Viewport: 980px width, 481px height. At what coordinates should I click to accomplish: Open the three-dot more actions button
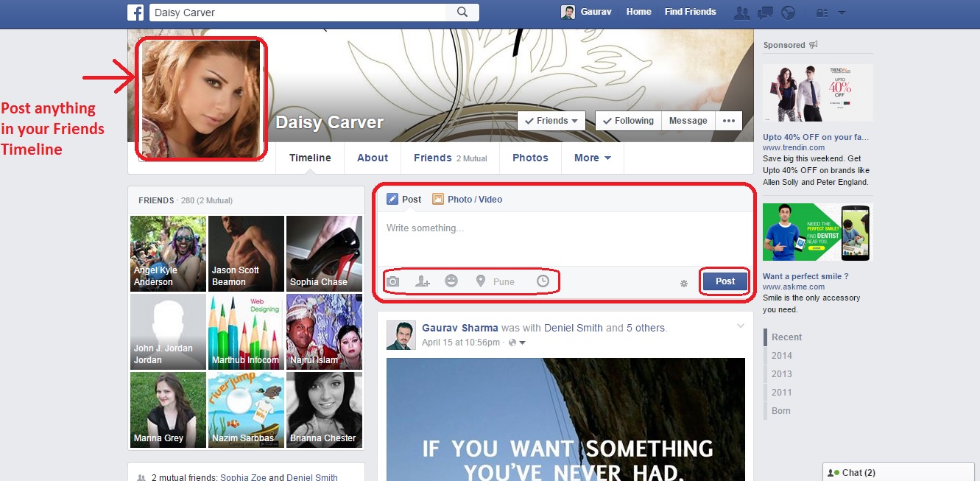click(x=729, y=121)
